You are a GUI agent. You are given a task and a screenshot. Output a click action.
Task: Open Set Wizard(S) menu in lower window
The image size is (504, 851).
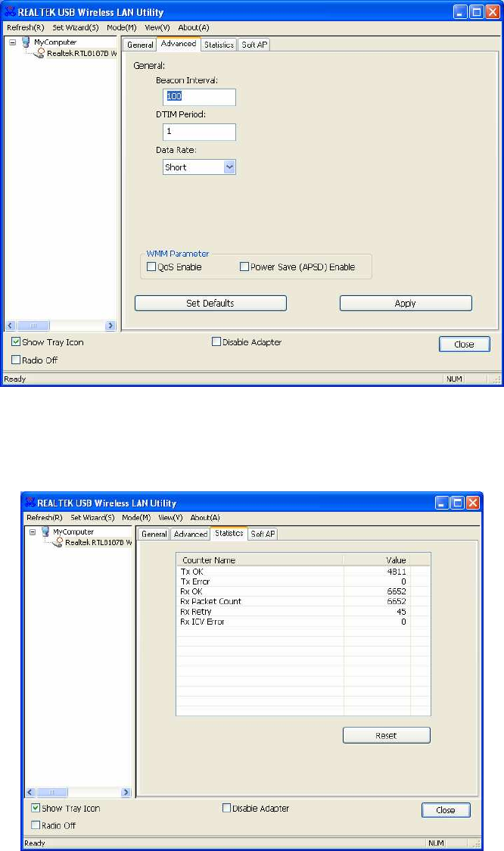pos(92,518)
